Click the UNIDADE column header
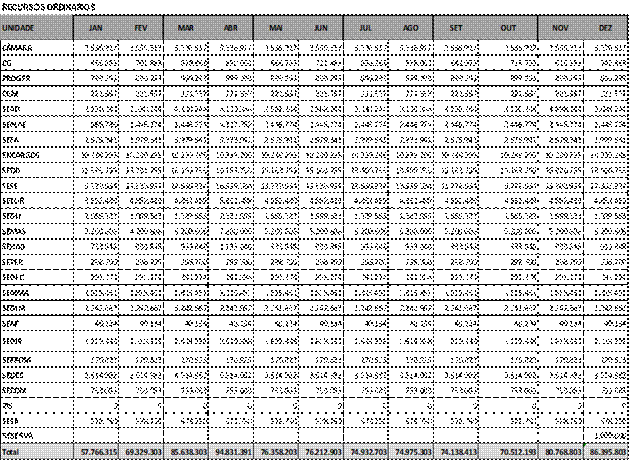The image size is (629, 460). tap(36, 28)
